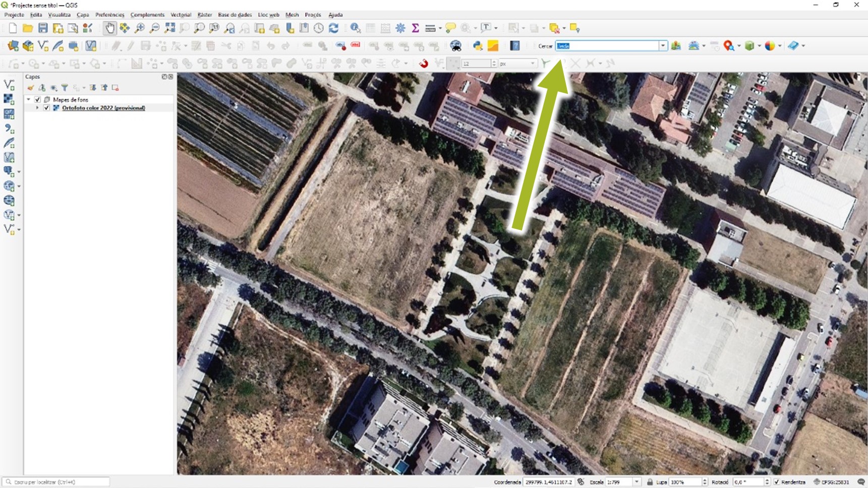This screenshot has height=488, width=868.
Task: Click the locator search bar at bottom left
Action: (55, 482)
